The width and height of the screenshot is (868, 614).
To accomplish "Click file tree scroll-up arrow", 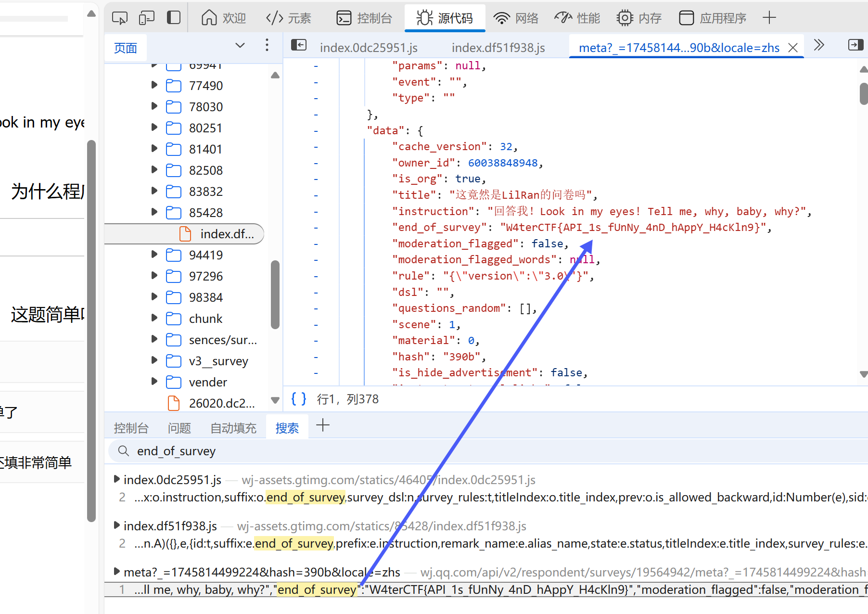I will point(275,75).
